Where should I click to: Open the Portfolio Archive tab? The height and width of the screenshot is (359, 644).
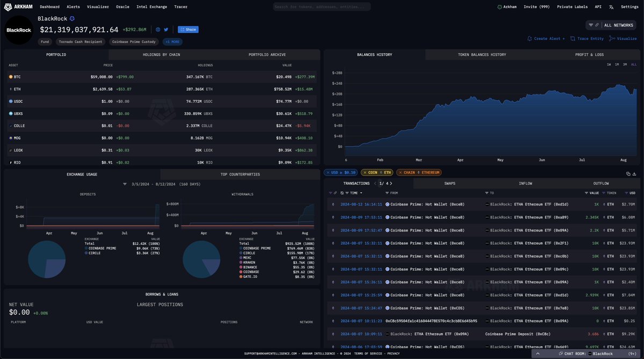pyautogui.click(x=267, y=55)
